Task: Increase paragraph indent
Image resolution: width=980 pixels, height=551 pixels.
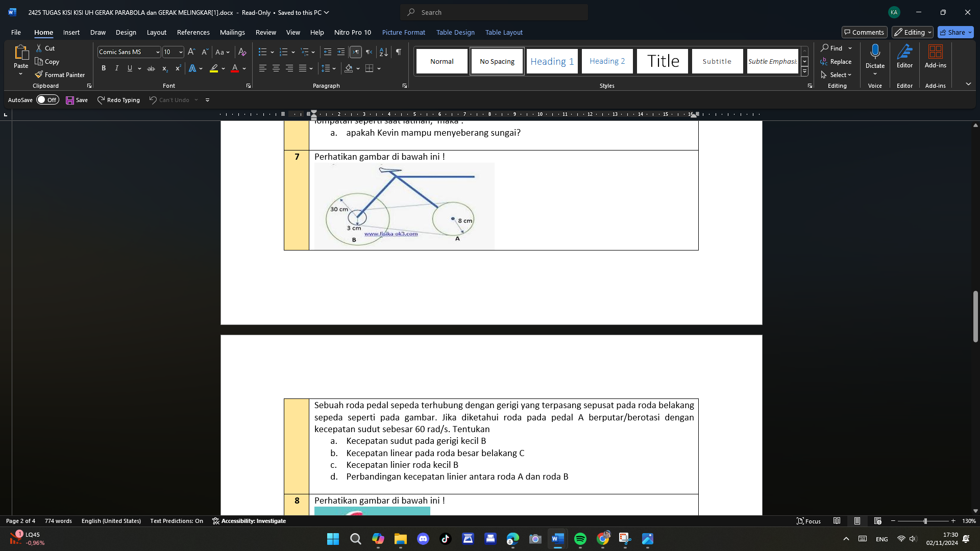Action: [x=341, y=52]
